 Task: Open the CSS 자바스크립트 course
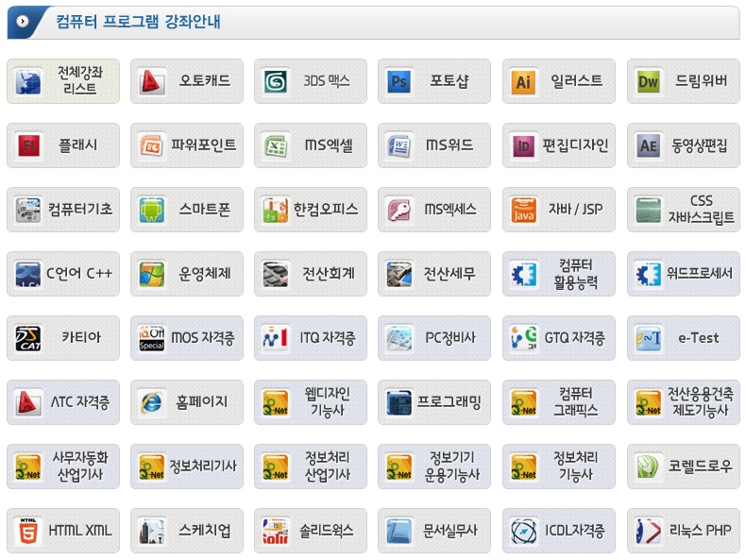tap(684, 210)
